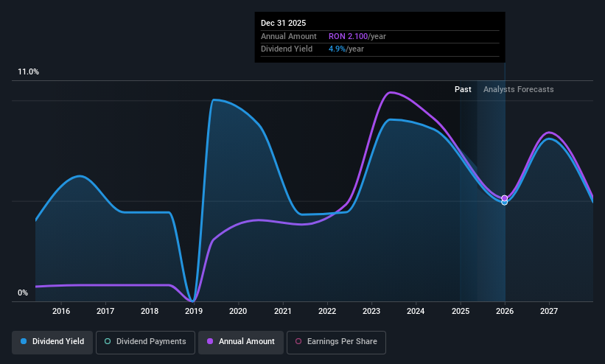
Task: Click the 2027 axis label
Action: [549, 311]
